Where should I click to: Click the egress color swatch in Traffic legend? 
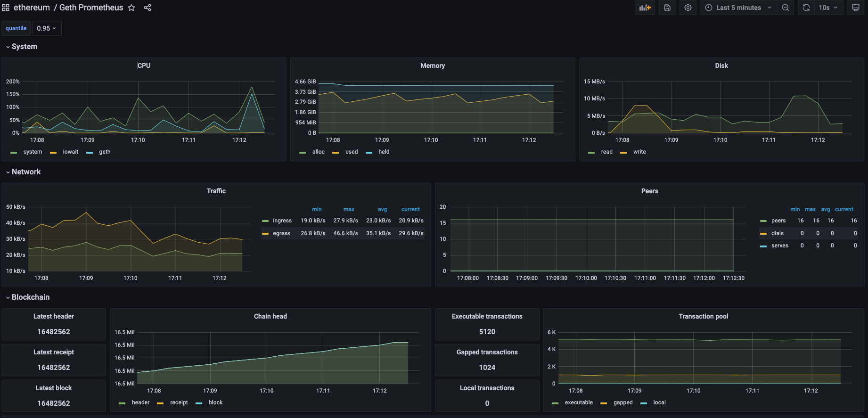pos(265,234)
